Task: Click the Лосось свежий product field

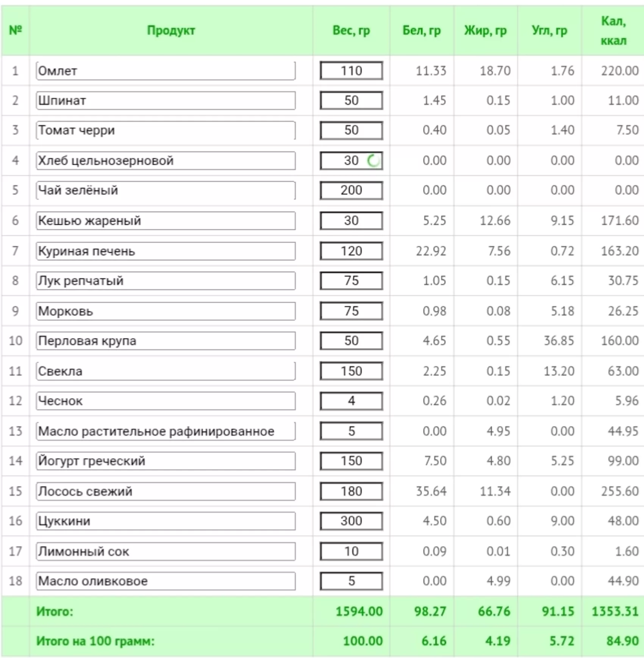Action: [x=166, y=491]
